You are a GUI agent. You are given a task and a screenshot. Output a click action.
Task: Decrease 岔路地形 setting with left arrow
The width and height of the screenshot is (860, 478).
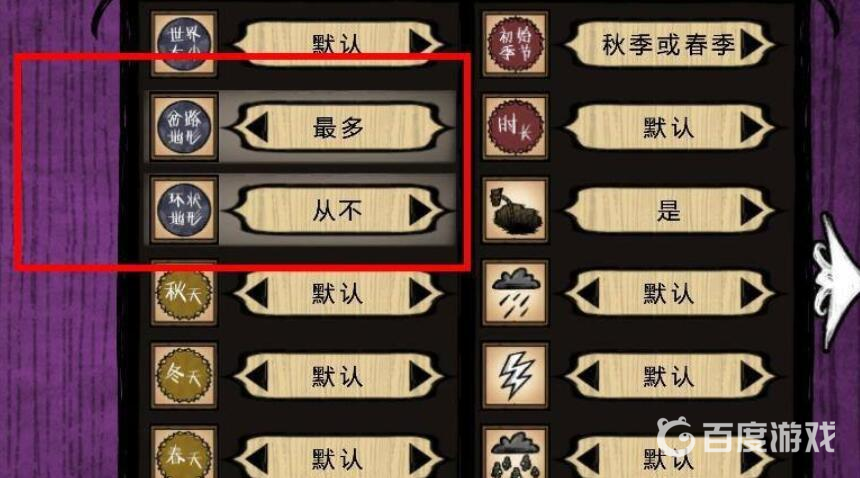tap(256, 128)
